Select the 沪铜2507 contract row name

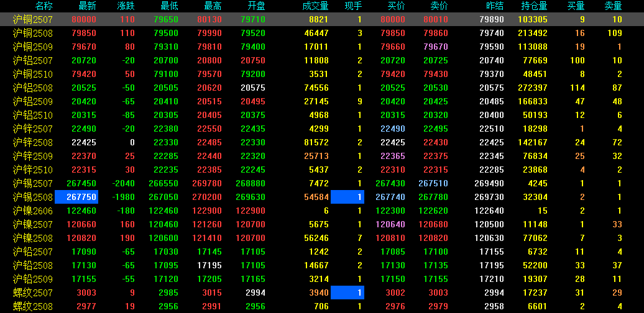(32, 19)
